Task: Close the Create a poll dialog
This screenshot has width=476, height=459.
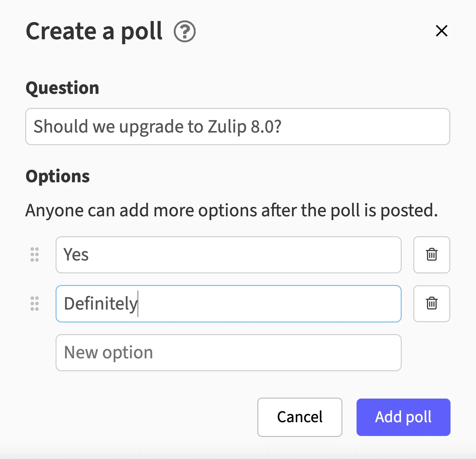Action: point(442,31)
